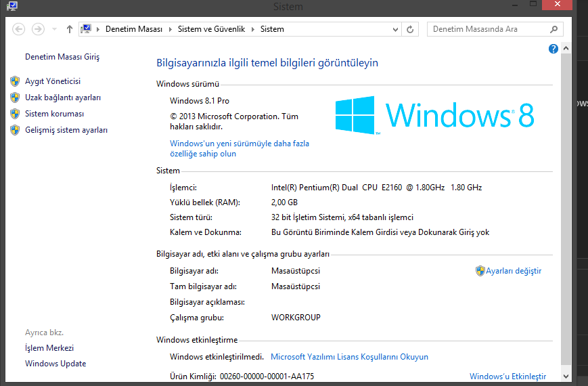
Task: Click product ID 00260-00000-00001-AA175
Action: pyautogui.click(x=267, y=377)
